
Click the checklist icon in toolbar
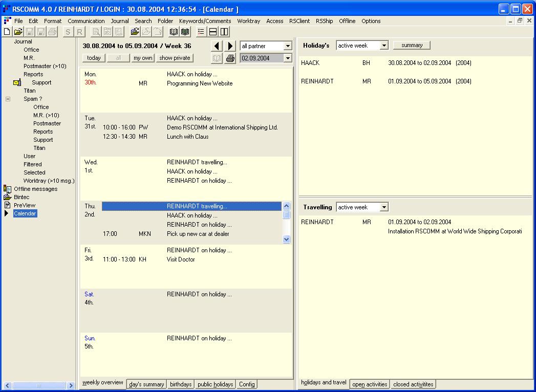201,32
